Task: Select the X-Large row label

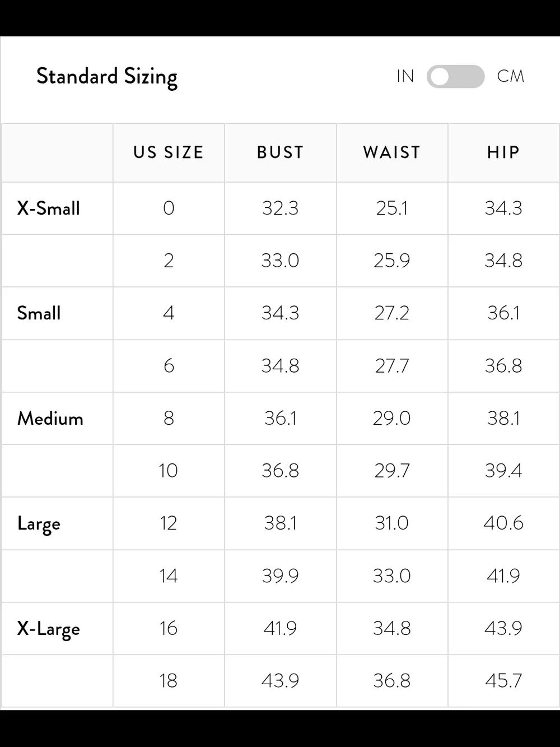Action: (x=49, y=629)
